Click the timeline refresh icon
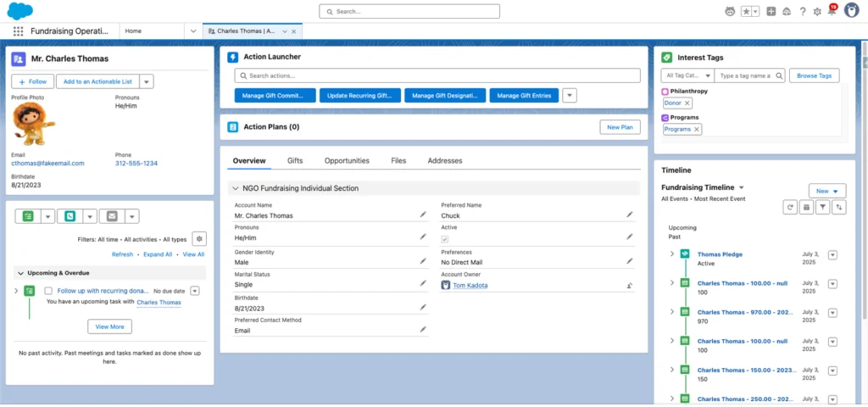This screenshot has width=868, height=407. (790, 207)
